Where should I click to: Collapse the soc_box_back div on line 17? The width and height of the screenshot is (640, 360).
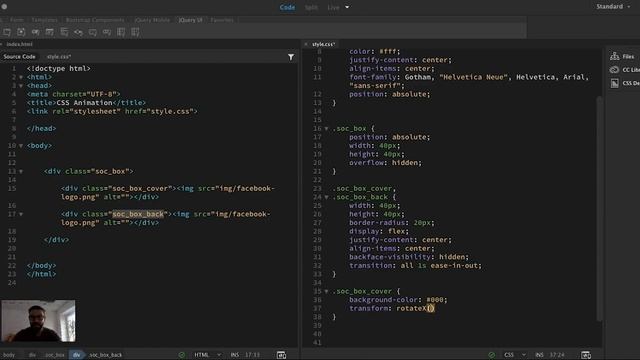coord(21,214)
